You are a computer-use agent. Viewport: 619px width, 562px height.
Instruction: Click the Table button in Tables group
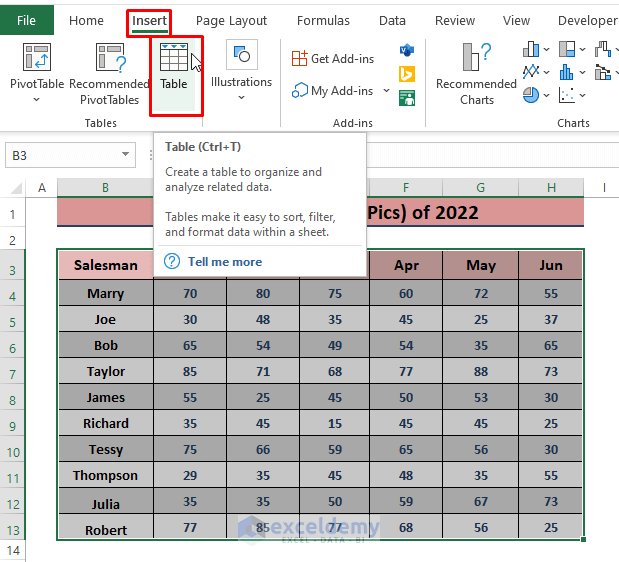pyautogui.click(x=174, y=75)
